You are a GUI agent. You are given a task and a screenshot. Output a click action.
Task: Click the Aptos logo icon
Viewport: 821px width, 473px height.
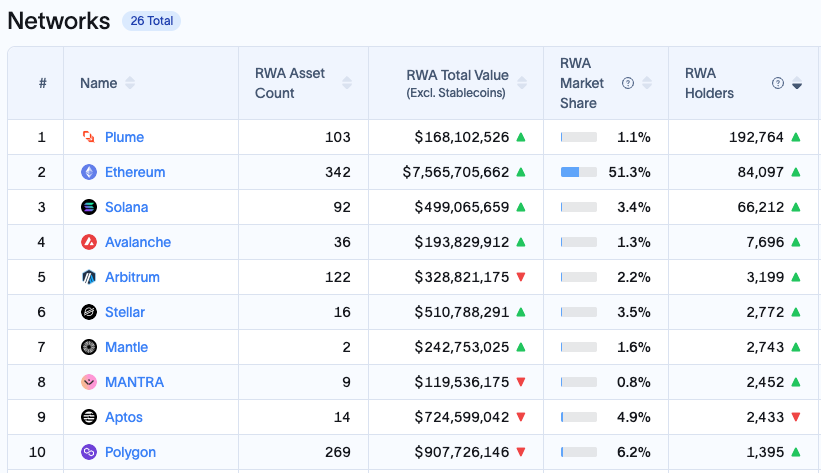click(x=89, y=417)
